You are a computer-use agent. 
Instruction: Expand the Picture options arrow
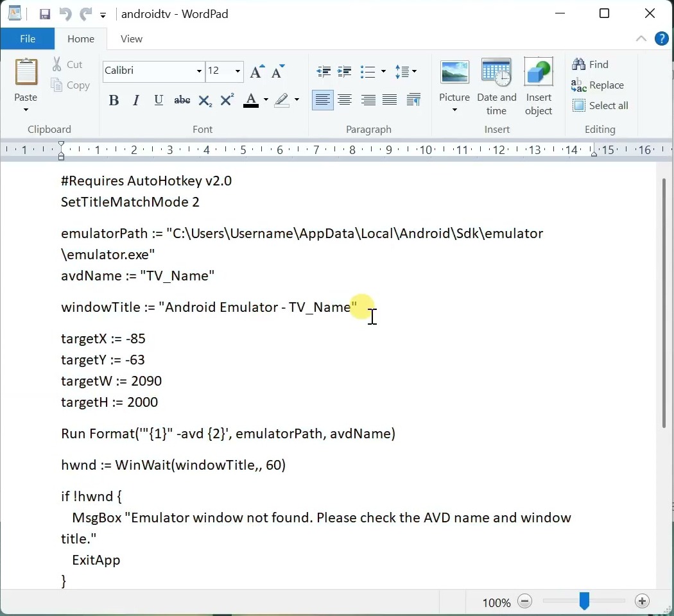pos(454,110)
